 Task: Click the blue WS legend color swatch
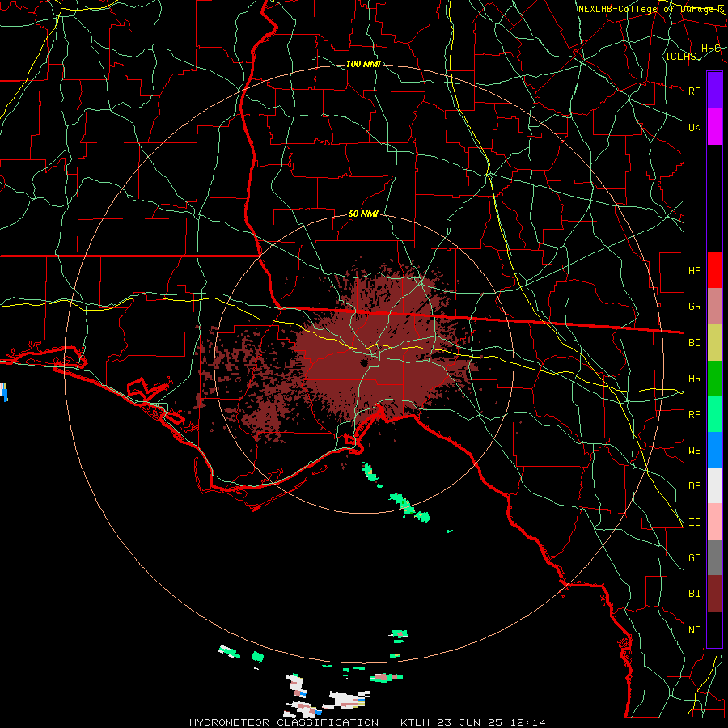click(x=714, y=450)
